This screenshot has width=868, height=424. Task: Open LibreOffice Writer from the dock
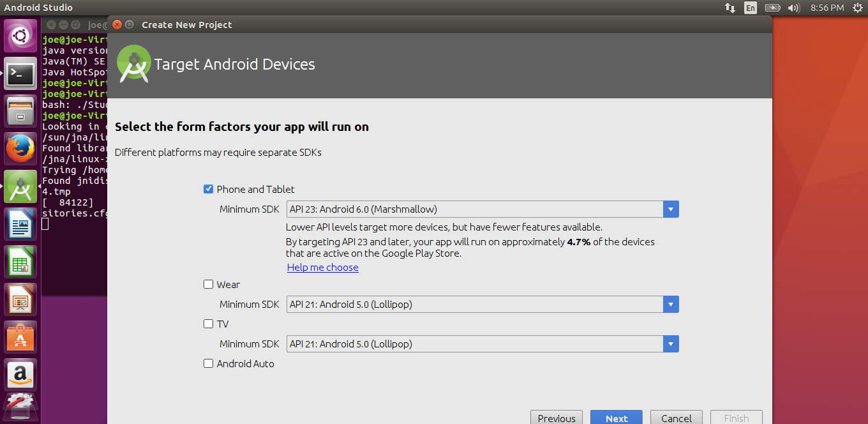[x=21, y=224]
